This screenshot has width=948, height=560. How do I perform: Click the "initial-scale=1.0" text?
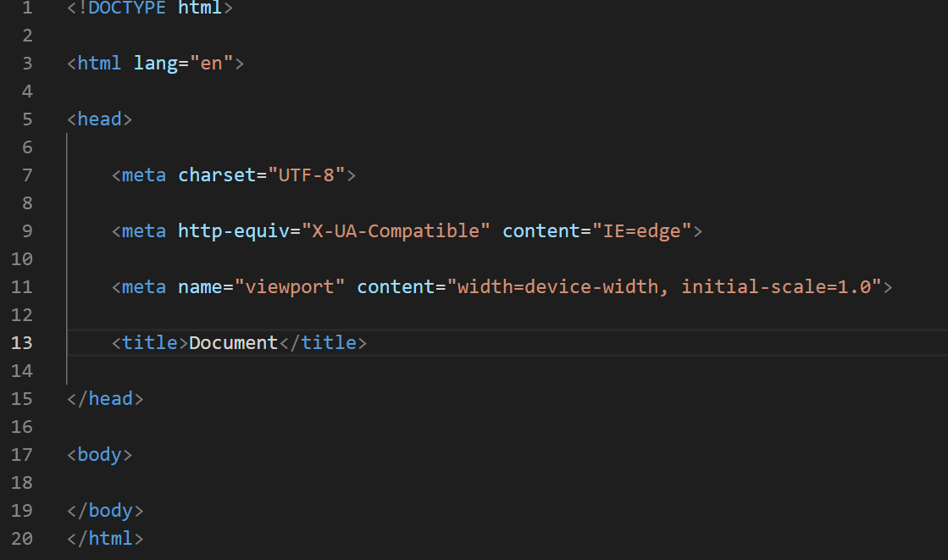click(x=776, y=286)
